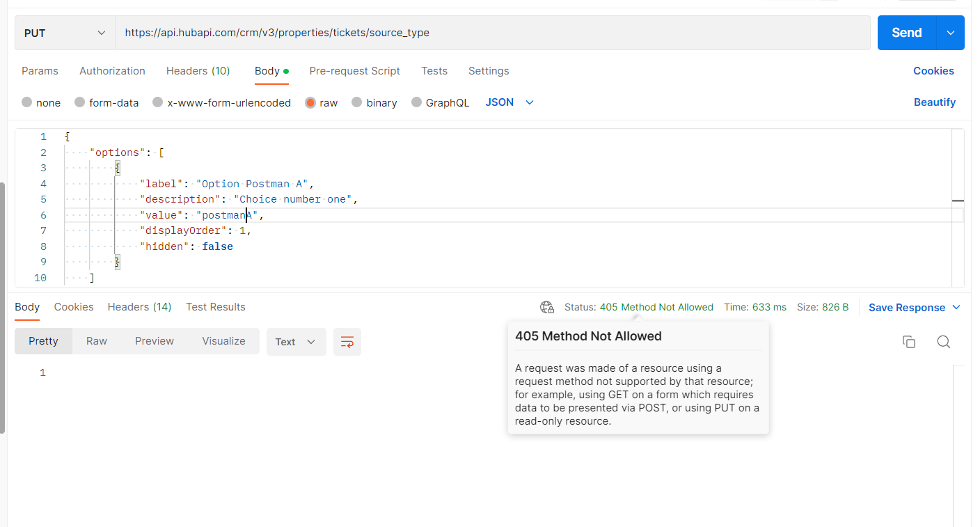980x527 pixels.
Task: Open the Text response format dropdown
Action: tap(296, 341)
